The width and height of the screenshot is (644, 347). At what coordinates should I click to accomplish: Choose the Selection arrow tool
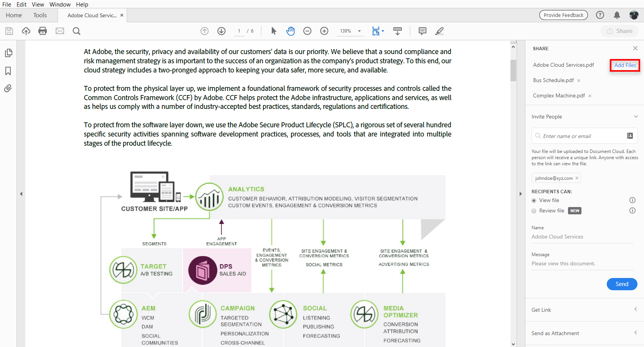274,31
